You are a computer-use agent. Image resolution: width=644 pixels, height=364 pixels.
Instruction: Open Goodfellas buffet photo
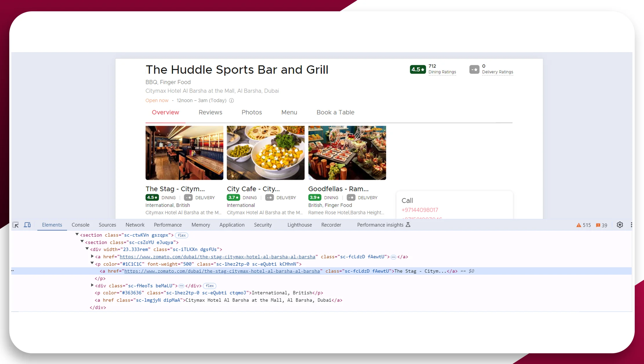(347, 153)
